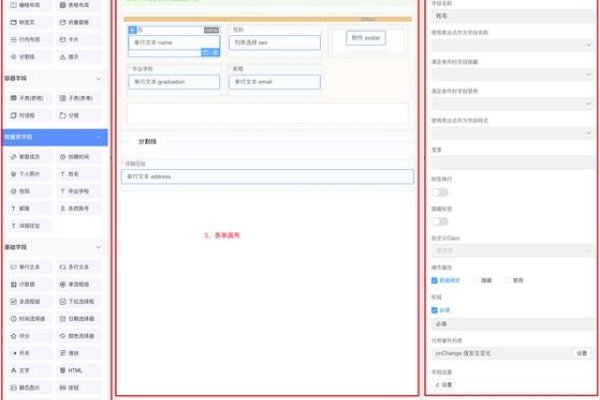Open the 使用表达式作为字段样式 dropdown

(513, 133)
